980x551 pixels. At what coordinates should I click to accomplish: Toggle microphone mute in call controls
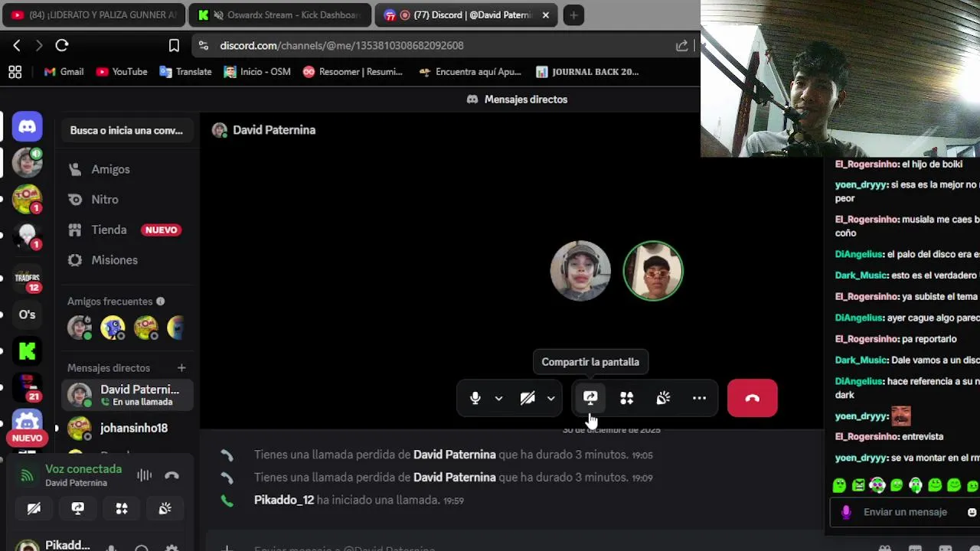pos(475,398)
